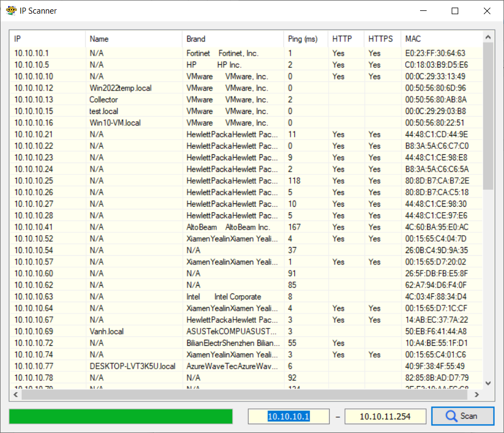
Task: Select the DESKTOP-LVT3K5U.local row
Action: click(132, 366)
